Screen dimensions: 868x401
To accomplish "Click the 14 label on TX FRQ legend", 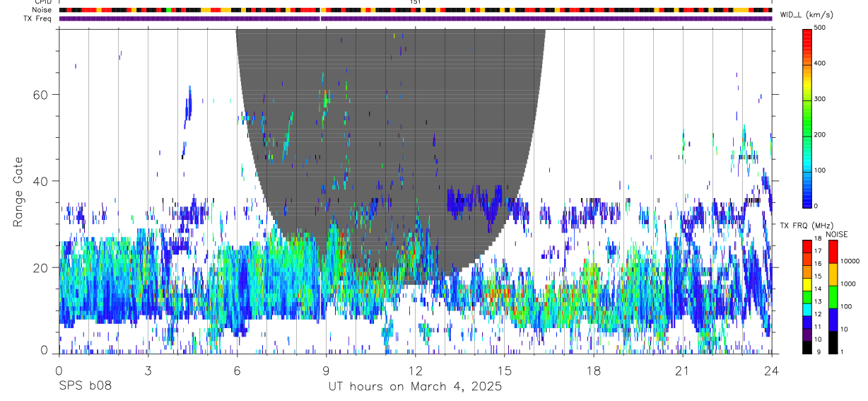I will coord(819,289).
